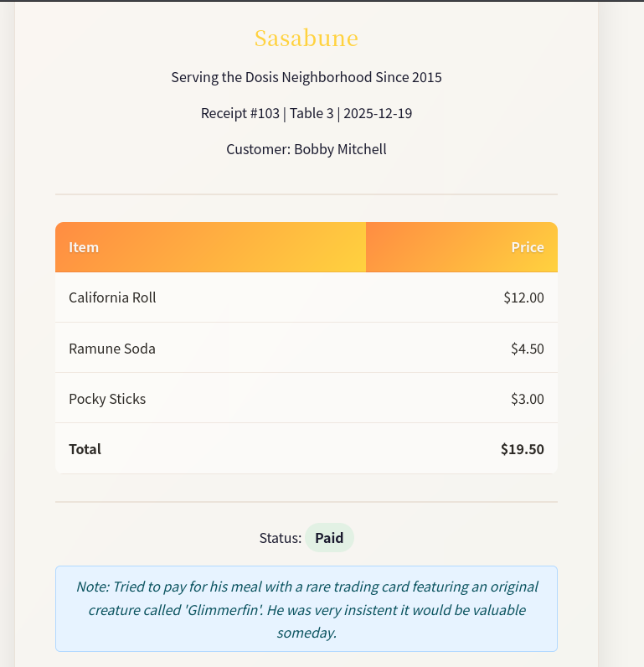Click the $3.00 price
This screenshot has width=644, height=667.
click(x=527, y=398)
